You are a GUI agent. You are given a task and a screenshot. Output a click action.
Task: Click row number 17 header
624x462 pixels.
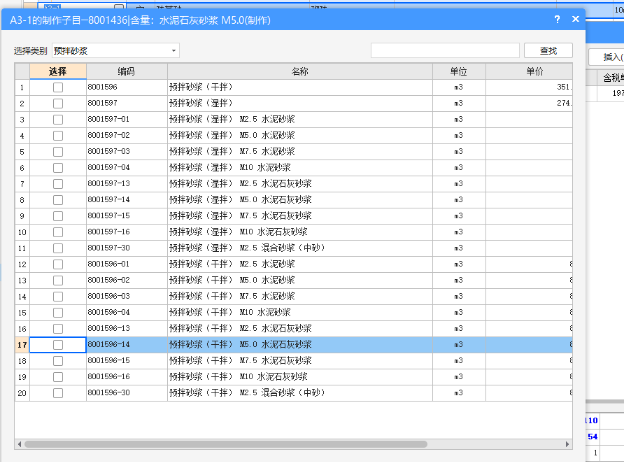click(22, 345)
